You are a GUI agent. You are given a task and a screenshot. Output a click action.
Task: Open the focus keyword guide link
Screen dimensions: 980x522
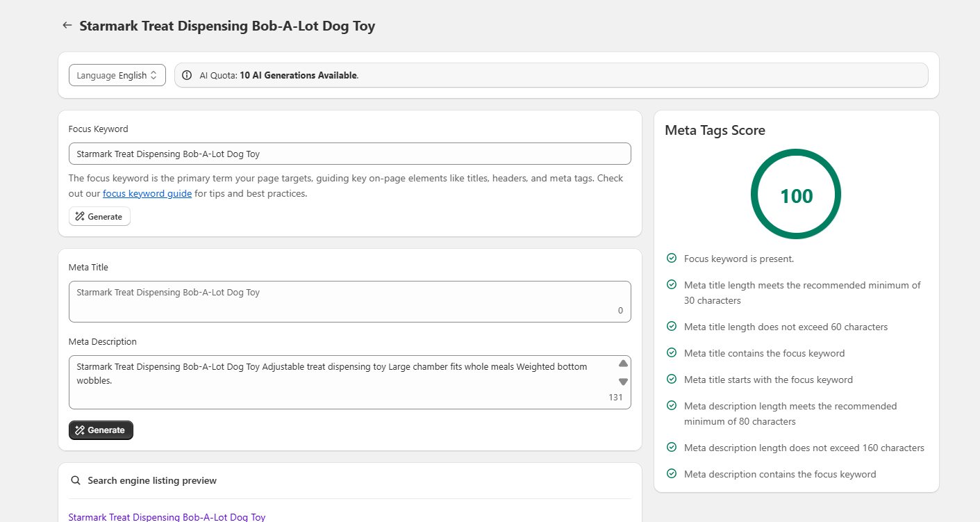click(x=147, y=193)
